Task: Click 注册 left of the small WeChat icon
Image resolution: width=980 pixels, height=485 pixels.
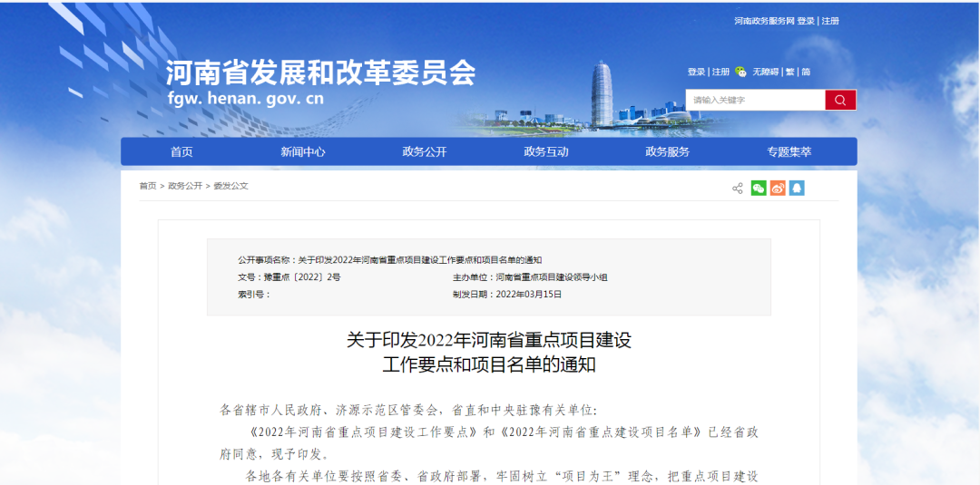Action: 720,72
